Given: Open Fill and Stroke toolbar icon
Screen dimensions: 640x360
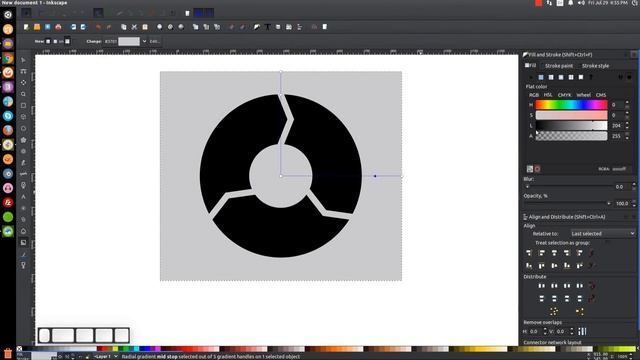Looking at the screenshot, I should coord(257,27).
